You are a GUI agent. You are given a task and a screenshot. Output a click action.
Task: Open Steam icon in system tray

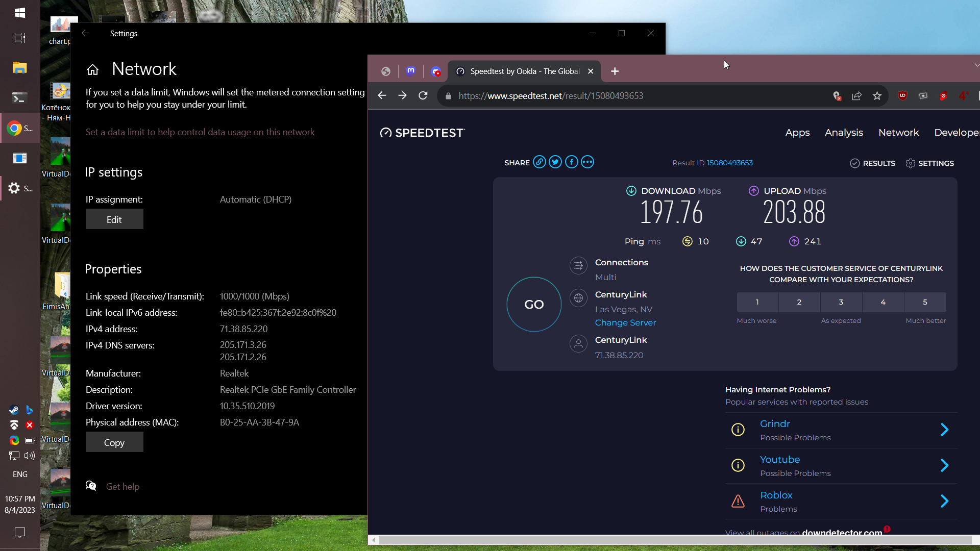coord(14,410)
